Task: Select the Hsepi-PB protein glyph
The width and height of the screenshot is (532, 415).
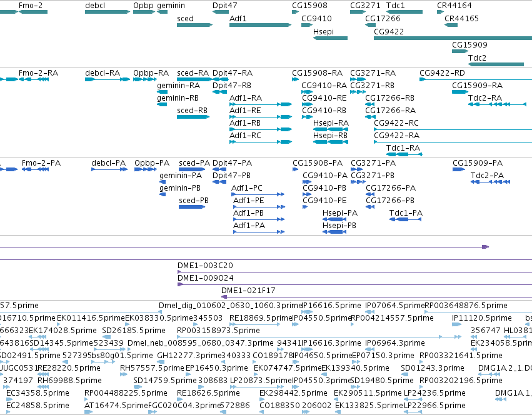Action: [x=334, y=232]
